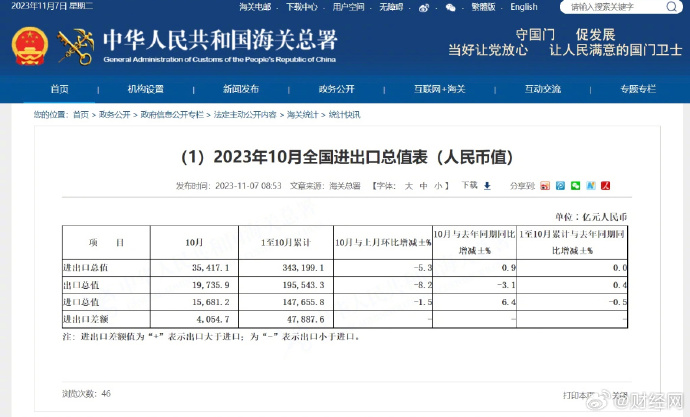The image size is (690, 417).
Task: Click row label 出口总值
Action: (x=81, y=285)
